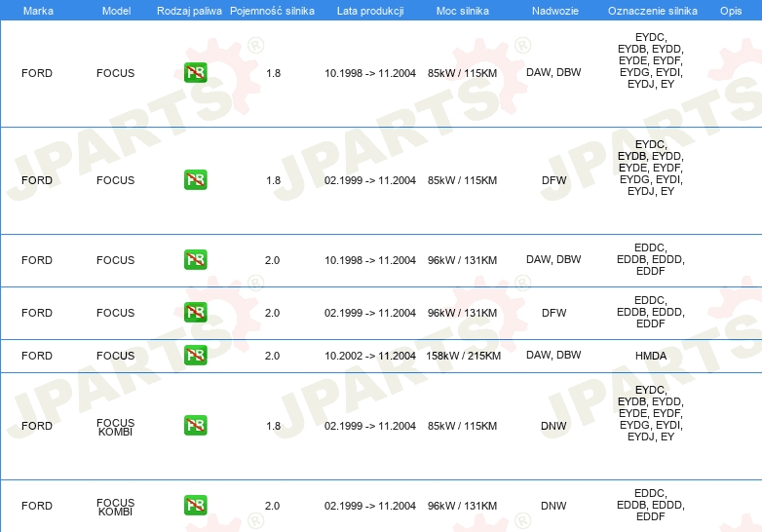Click engine codes 'EDDC, EDDB...' in 10.1998 row
762x532 pixels.
tap(651, 259)
